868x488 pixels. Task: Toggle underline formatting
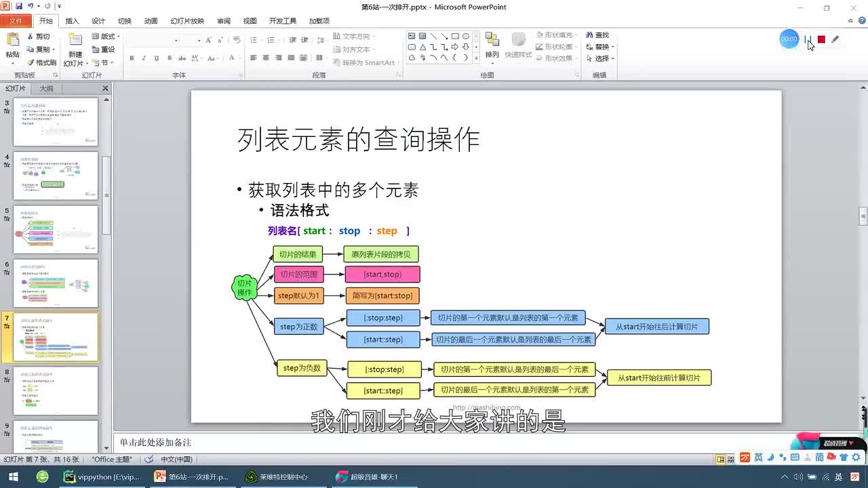point(156,58)
